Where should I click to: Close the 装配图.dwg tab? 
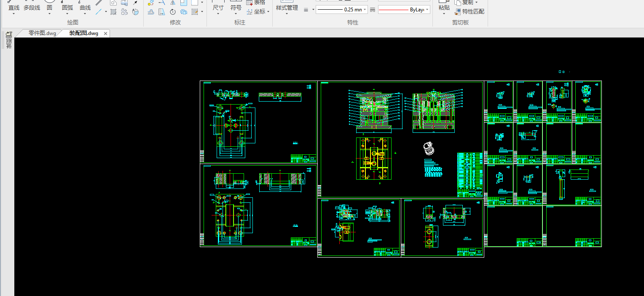[x=105, y=33]
